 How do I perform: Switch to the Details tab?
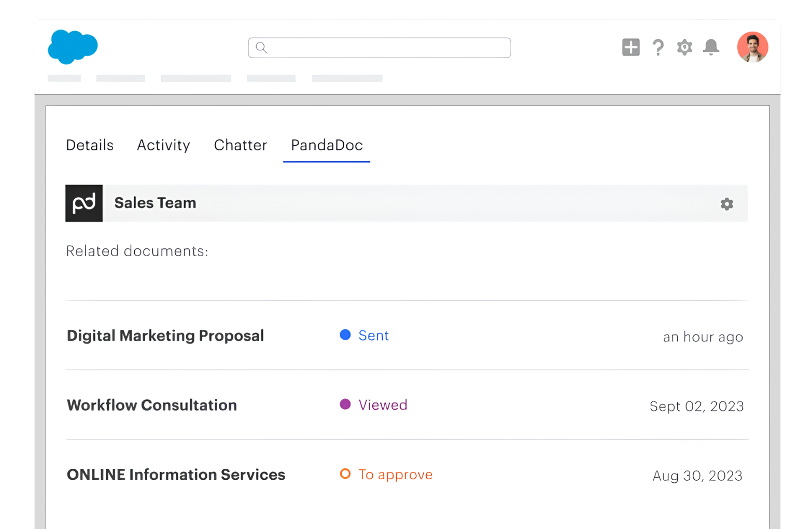[90, 145]
